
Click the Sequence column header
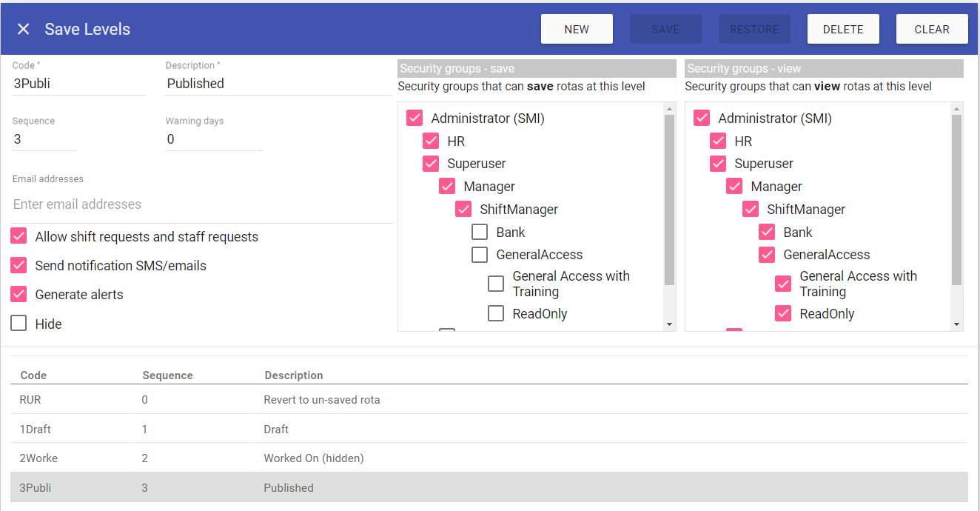click(167, 375)
